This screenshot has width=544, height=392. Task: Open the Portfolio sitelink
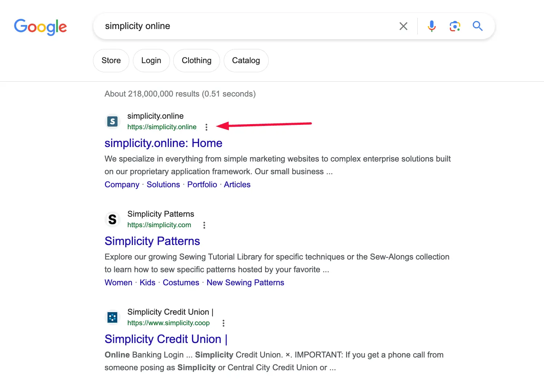click(x=202, y=184)
